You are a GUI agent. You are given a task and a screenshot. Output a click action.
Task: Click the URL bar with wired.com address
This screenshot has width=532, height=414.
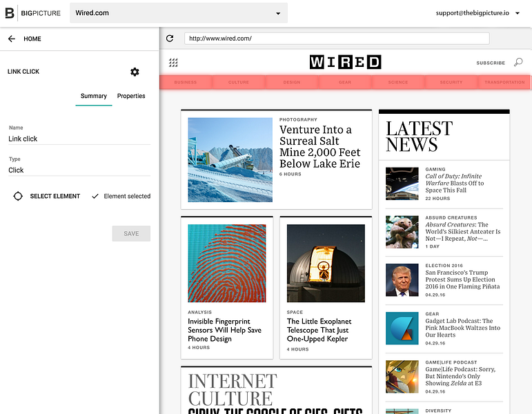337,39
